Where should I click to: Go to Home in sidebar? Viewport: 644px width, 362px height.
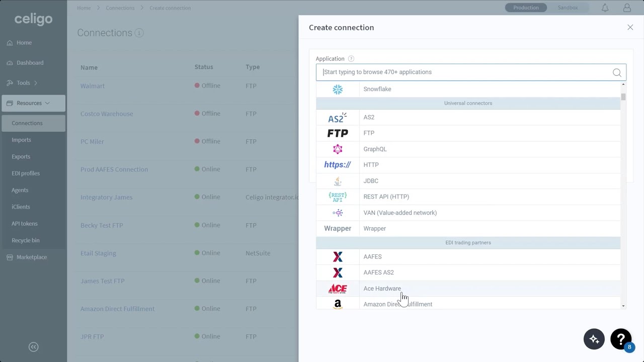tap(24, 43)
